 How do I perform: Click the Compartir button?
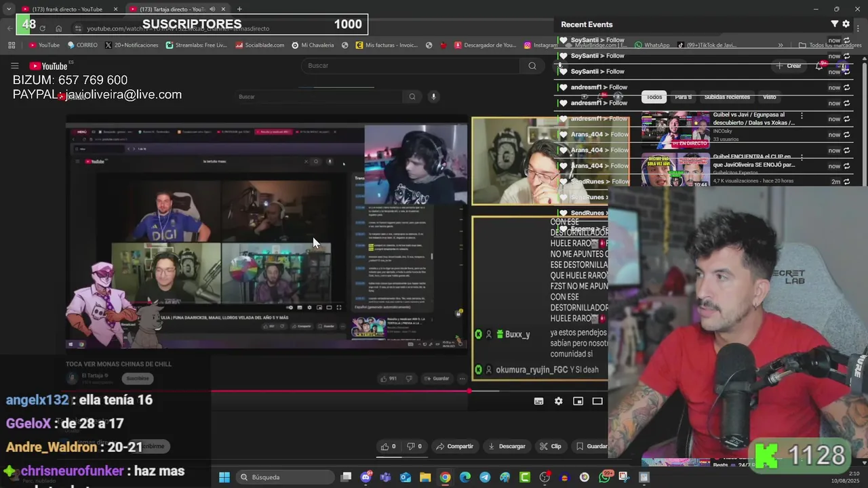coord(454,446)
